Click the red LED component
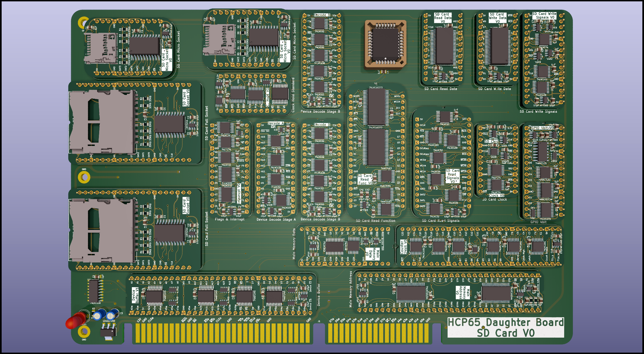Image resolution: width=644 pixels, height=354 pixels. point(76,320)
